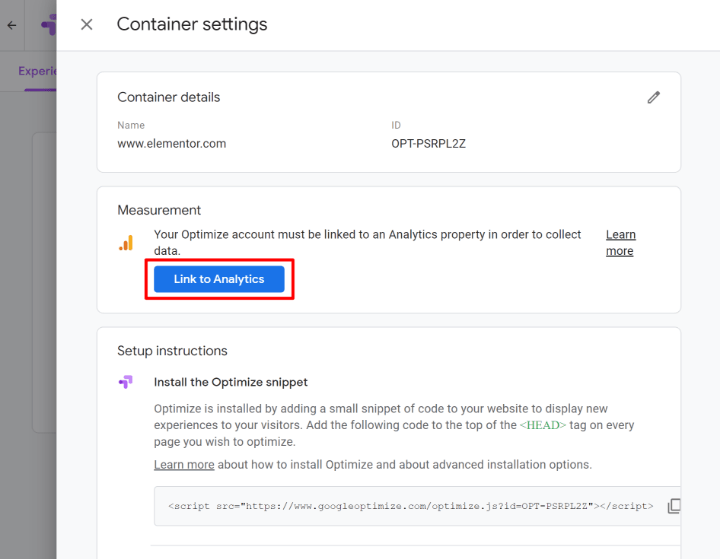Screen dimensions: 720x559
Task: Go back using the top-left arrow
Action: tap(12, 25)
